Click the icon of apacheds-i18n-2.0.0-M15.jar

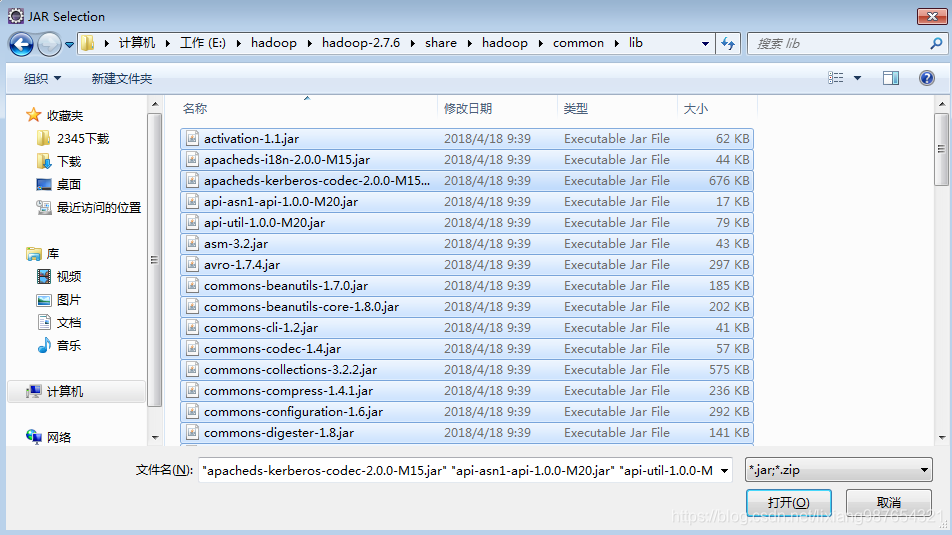tap(192, 160)
